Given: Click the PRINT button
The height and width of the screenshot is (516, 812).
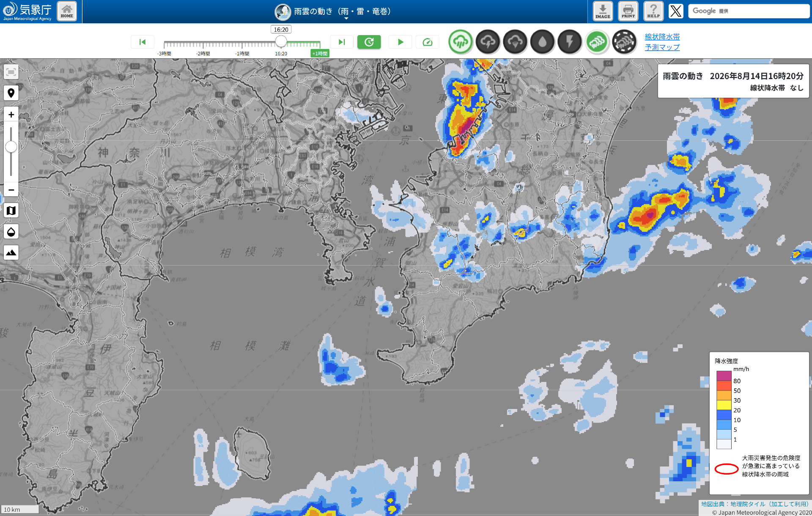Looking at the screenshot, I should click(628, 11).
